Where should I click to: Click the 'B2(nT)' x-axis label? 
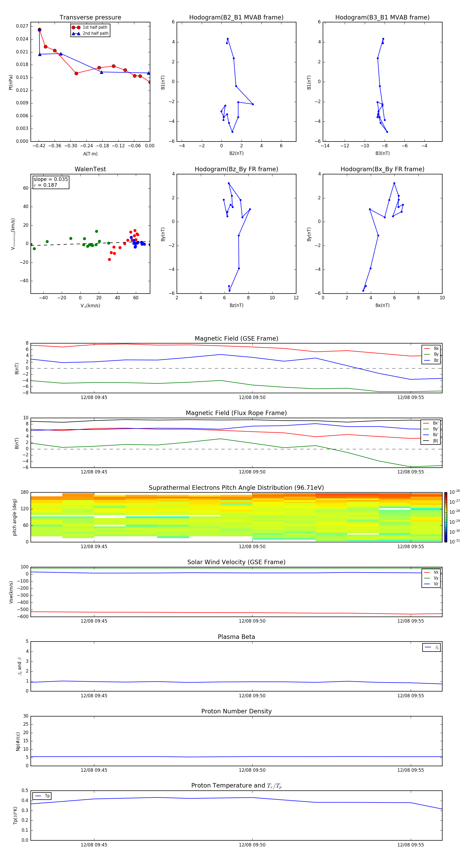pos(236,153)
